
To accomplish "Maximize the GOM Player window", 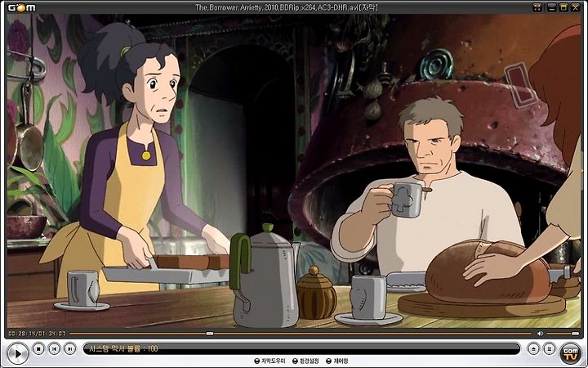I will coord(563,7).
